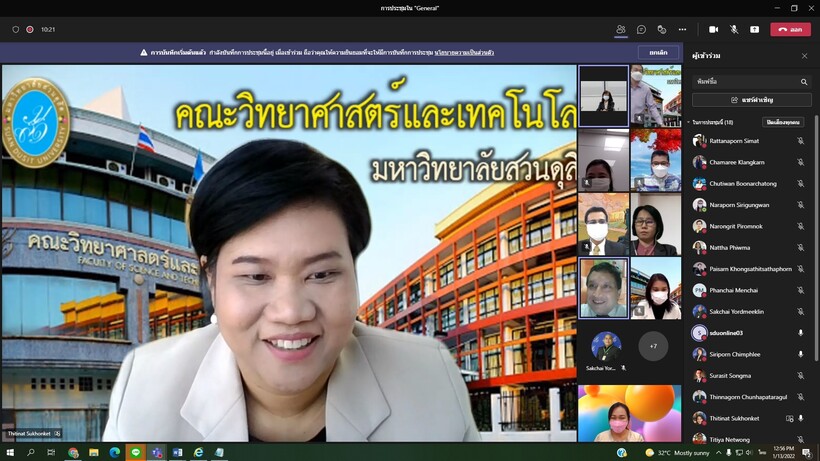
Task: Leave the meeting with red hang-up button
Action: click(790, 30)
